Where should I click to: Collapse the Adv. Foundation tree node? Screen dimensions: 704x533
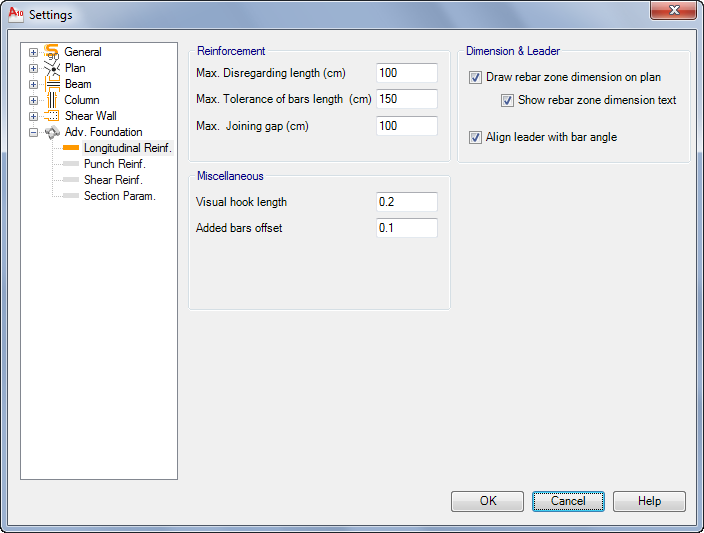(33, 132)
